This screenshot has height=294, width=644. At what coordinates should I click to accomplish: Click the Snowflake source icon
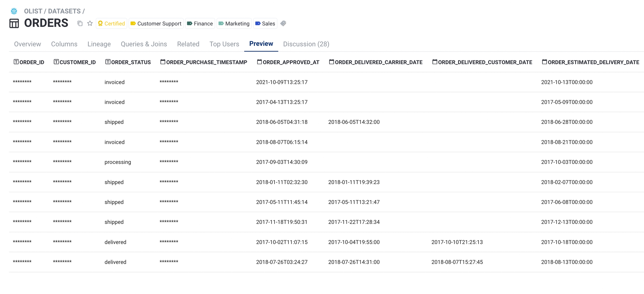pos(14,11)
